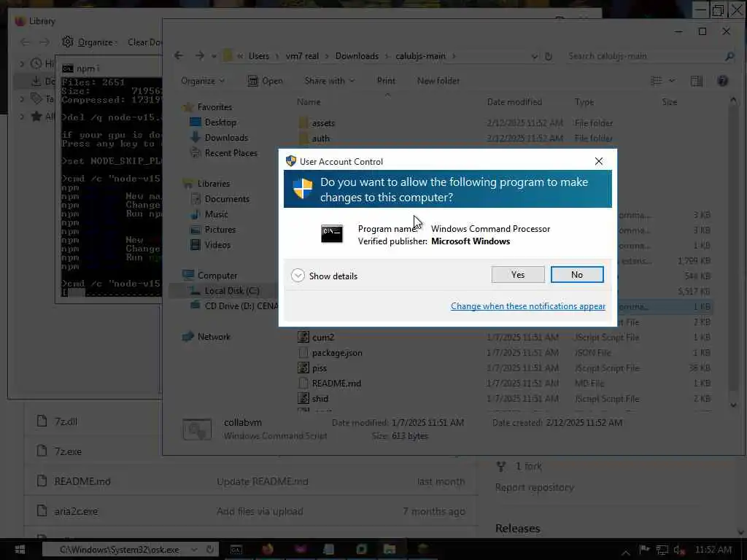Click the Open toolbar button
The width and height of the screenshot is (747, 560).
(266, 81)
